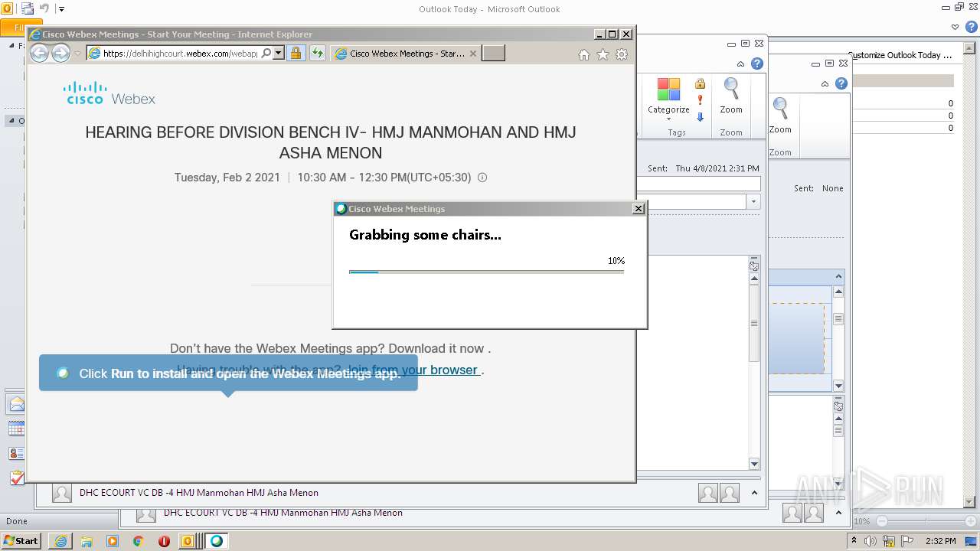980x551 pixels.
Task: Click Zoom in the rear message window
Action: point(780,116)
